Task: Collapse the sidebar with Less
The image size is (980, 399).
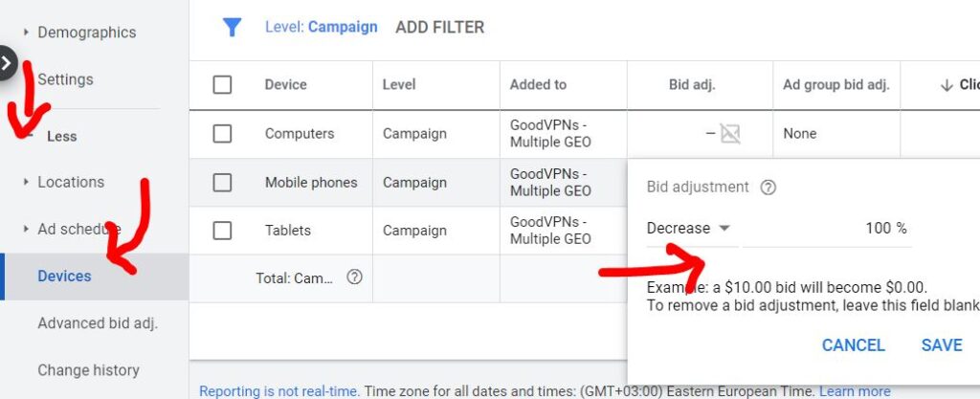Action: click(61, 136)
